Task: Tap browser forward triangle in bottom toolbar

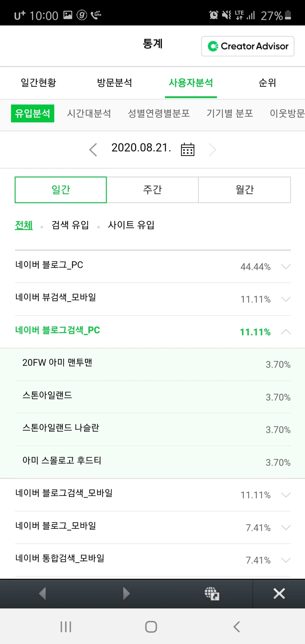Action: (x=126, y=593)
